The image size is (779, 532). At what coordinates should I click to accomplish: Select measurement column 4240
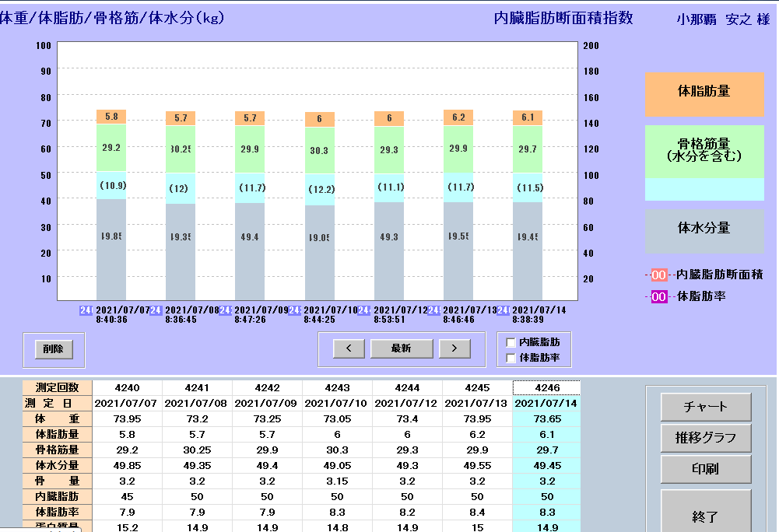[x=127, y=387]
